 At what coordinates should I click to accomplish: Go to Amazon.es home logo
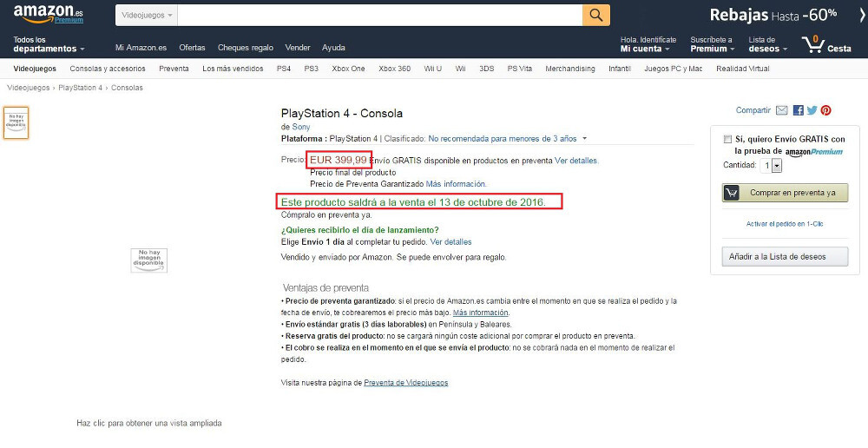click(x=49, y=15)
